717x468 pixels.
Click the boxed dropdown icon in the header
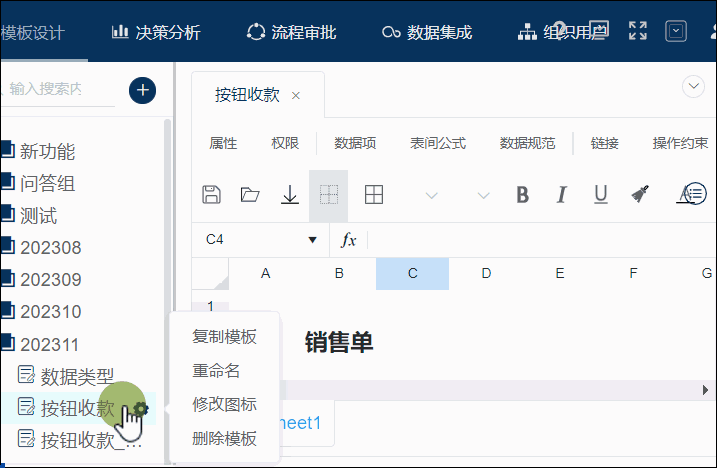(675, 31)
